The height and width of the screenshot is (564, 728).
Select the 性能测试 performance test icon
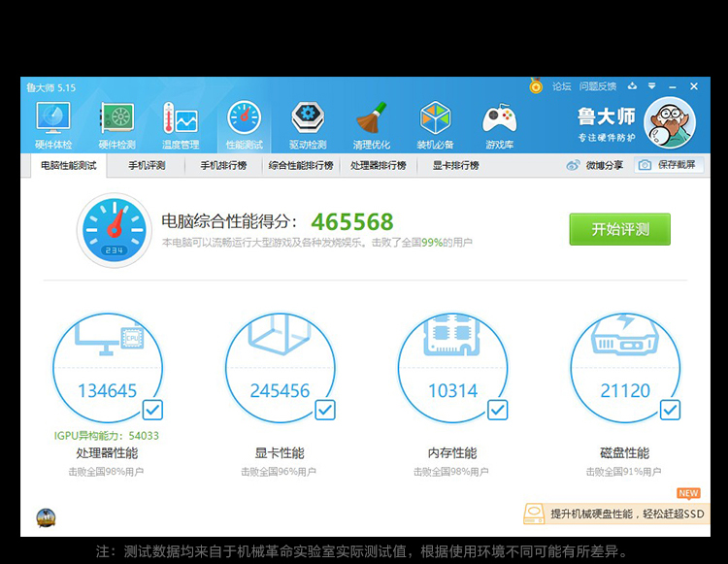tap(245, 124)
